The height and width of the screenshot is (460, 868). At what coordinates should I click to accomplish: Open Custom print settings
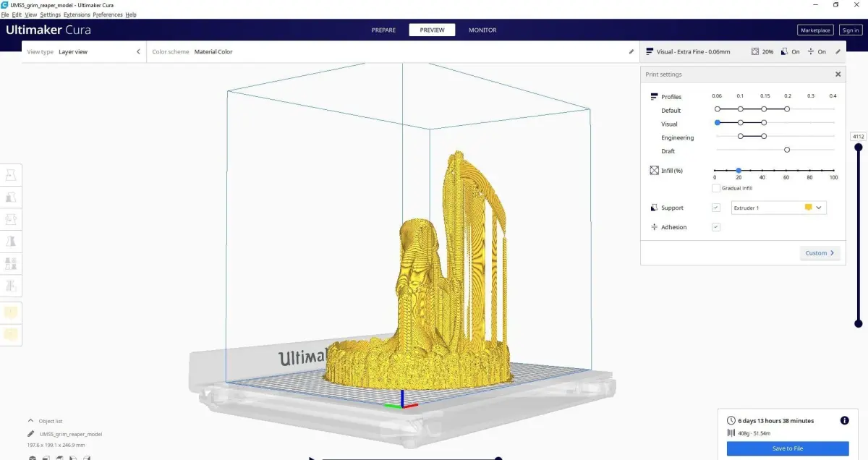[820, 253]
